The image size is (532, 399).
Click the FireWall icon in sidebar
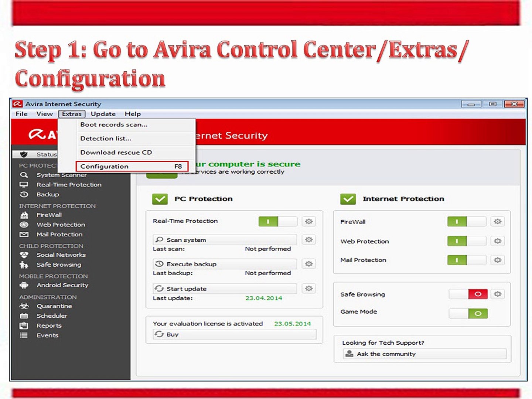[x=24, y=215]
